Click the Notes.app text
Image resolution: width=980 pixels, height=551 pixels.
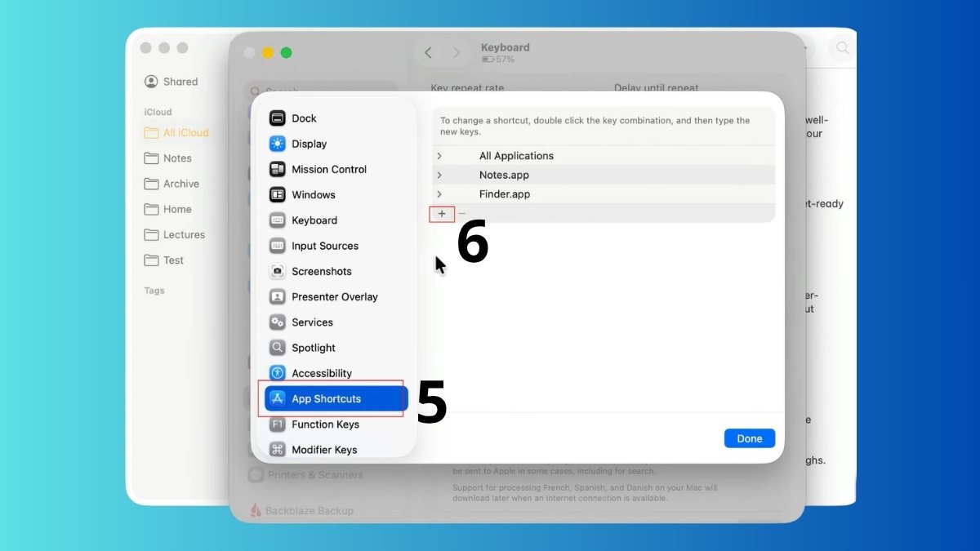point(504,175)
